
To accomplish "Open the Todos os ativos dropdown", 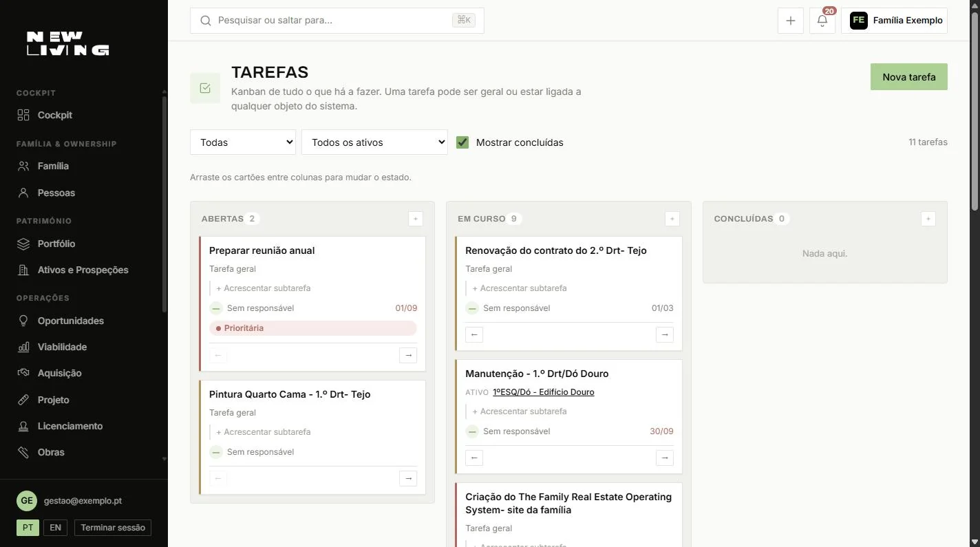I will [x=374, y=142].
